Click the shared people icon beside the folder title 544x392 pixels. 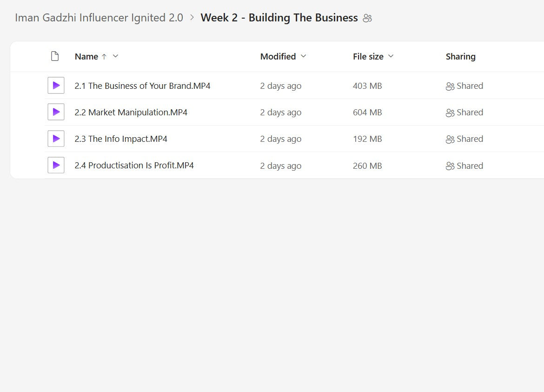pyautogui.click(x=367, y=18)
